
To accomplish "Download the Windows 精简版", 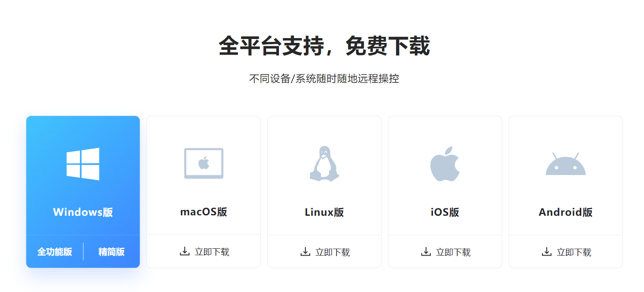I will [x=112, y=252].
